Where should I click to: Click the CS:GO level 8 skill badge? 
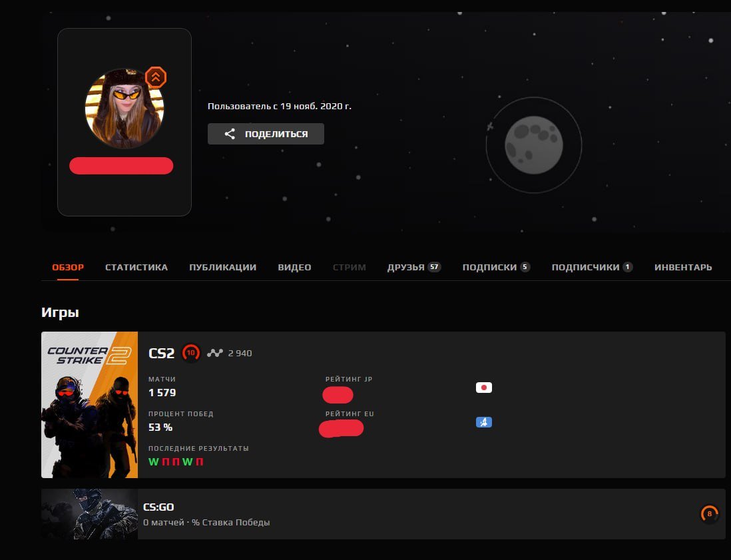(709, 514)
